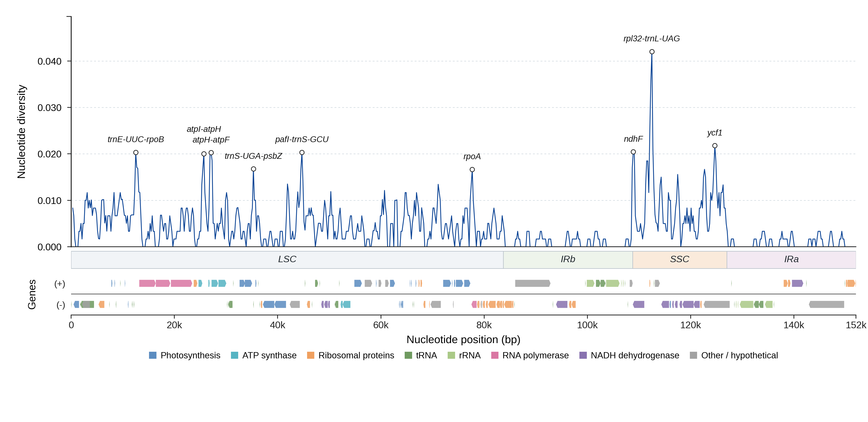Click the 0.040 y-axis tick label

point(50,61)
